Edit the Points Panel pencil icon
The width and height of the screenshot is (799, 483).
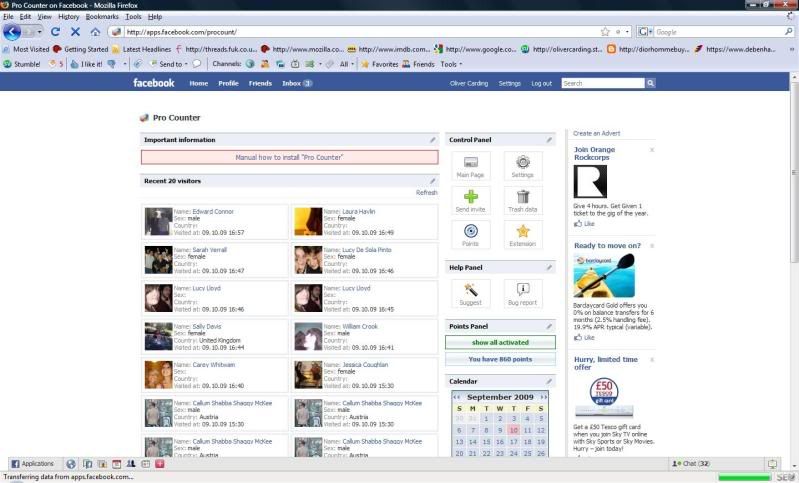click(549, 326)
